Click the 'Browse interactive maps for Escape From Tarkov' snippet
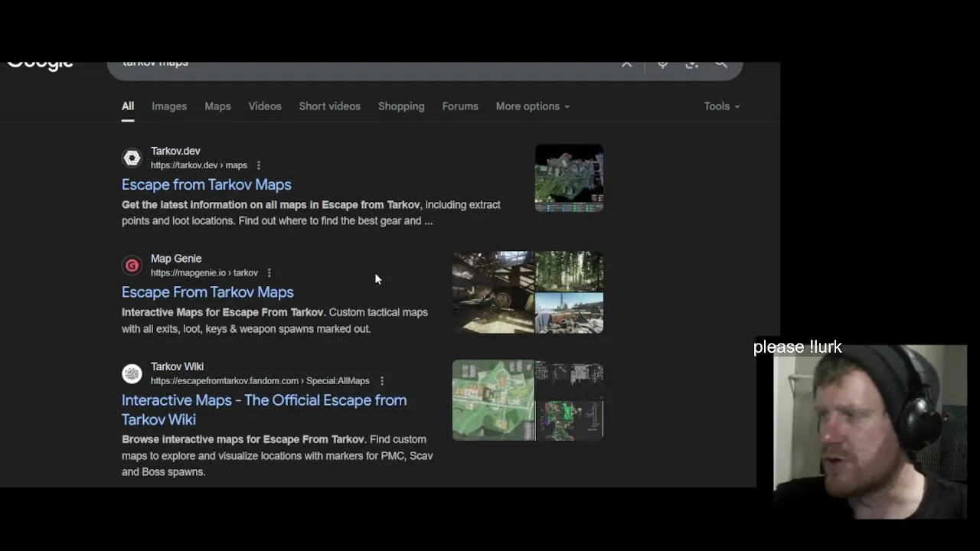The width and height of the screenshot is (980, 551). [x=277, y=455]
